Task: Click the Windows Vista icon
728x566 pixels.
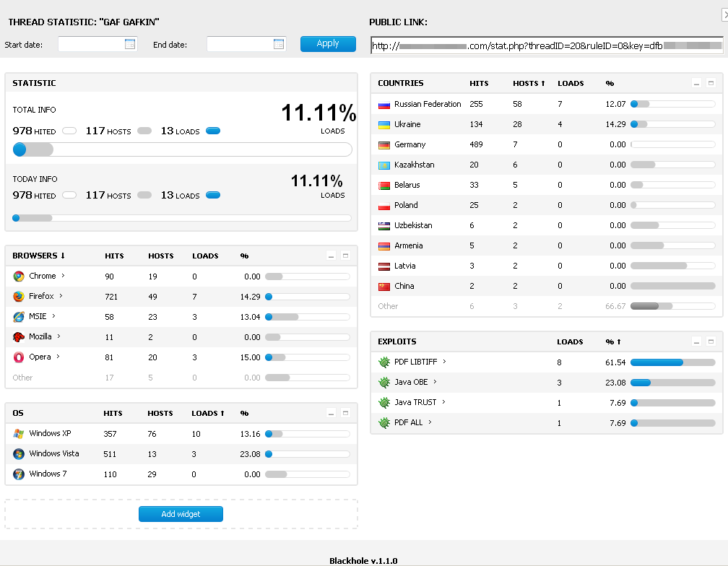Action: click(x=19, y=453)
